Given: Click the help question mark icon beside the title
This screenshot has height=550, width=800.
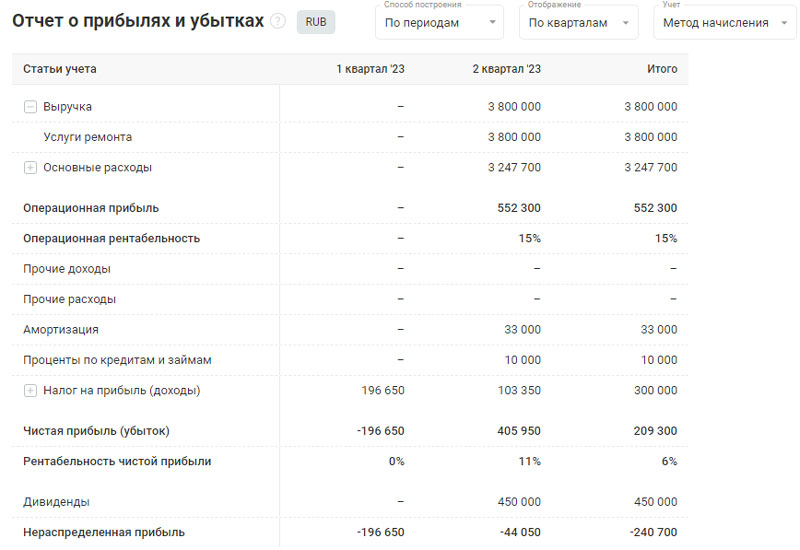Looking at the screenshot, I should [x=278, y=21].
